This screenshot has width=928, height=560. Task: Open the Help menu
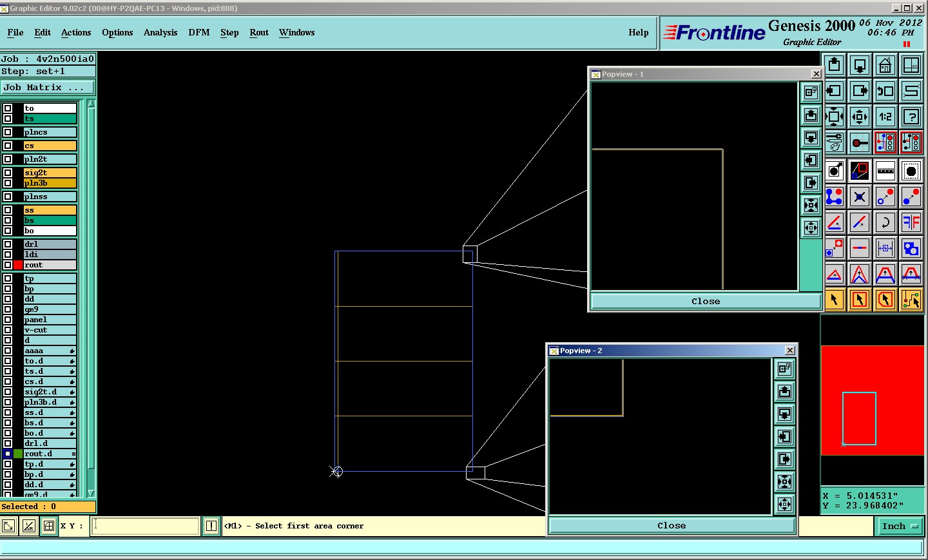click(639, 32)
